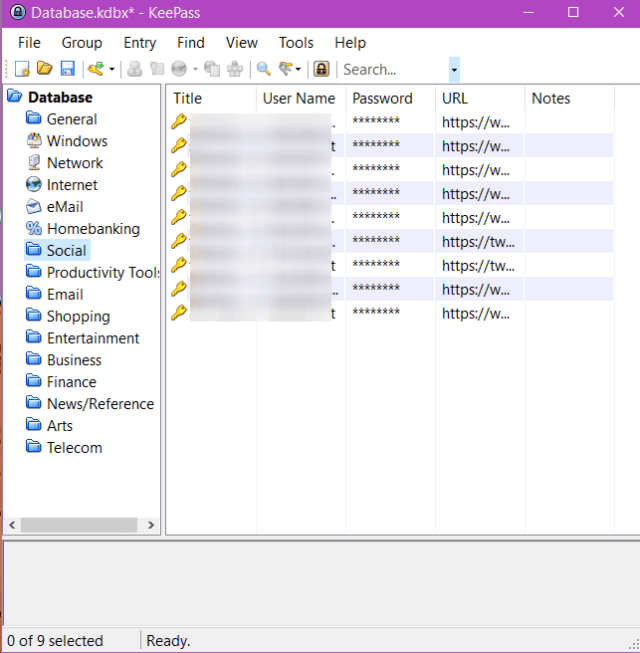Click the Copy Password toolbar icon
The width and height of the screenshot is (640, 653).
[157, 69]
